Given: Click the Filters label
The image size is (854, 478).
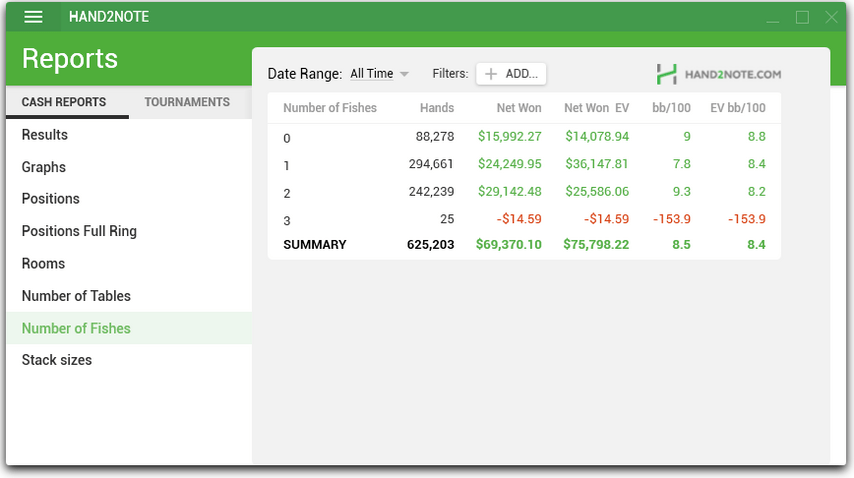Looking at the screenshot, I should 450,73.
